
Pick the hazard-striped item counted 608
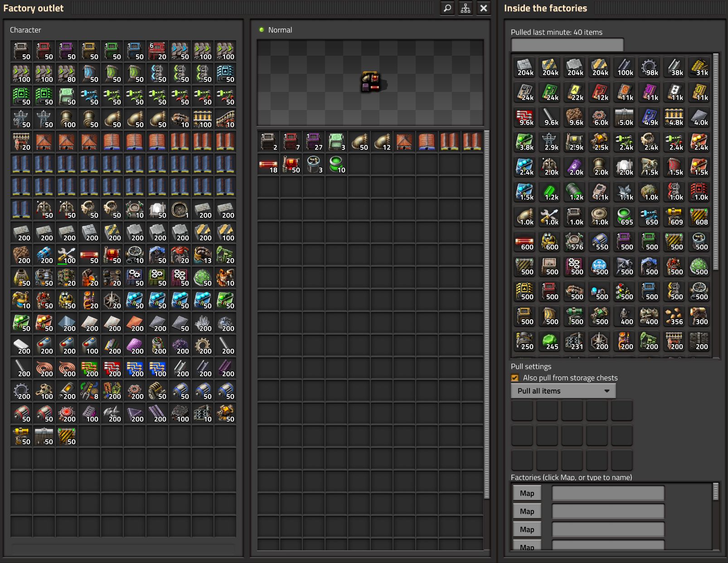pos(699,217)
